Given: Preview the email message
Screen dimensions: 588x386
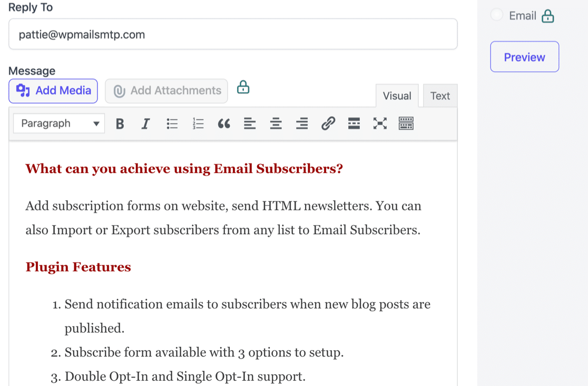Looking at the screenshot, I should point(524,56).
